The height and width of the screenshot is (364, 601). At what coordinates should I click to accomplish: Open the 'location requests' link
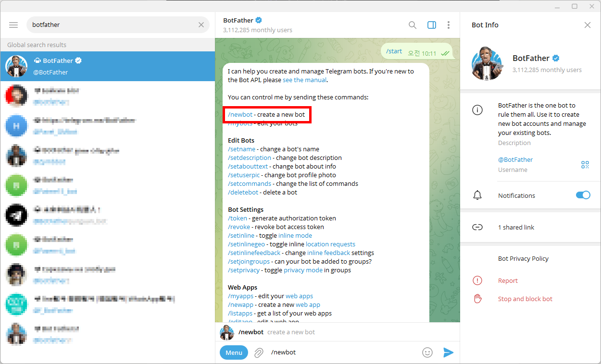pos(330,244)
